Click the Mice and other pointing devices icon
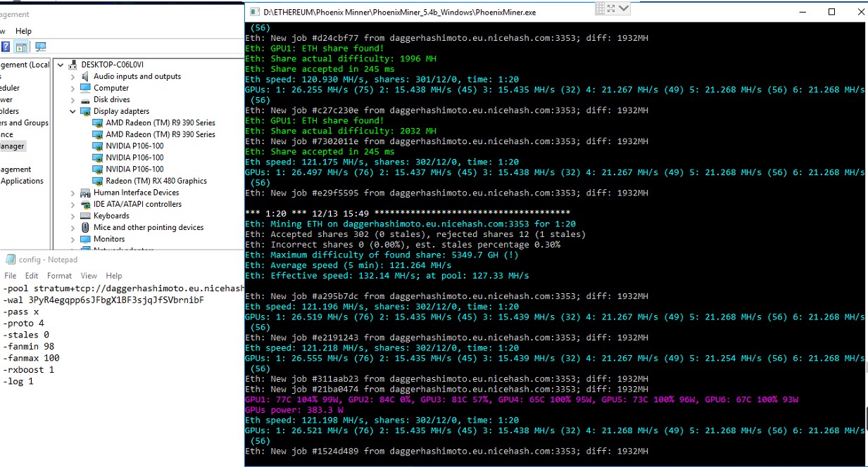 [x=85, y=227]
